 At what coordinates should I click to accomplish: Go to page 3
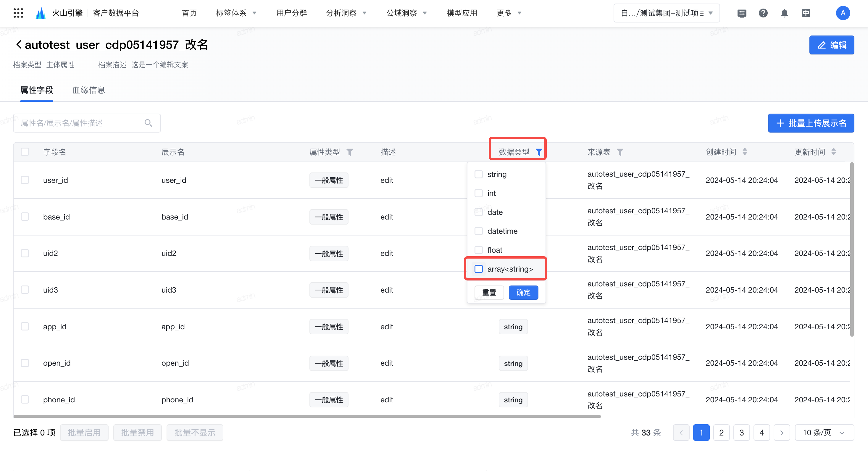pyautogui.click(x=741, y=432)
